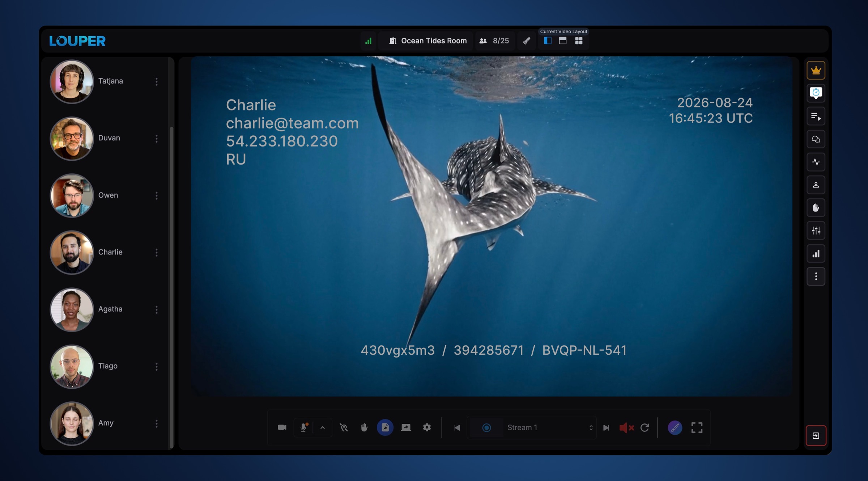This screenshot has width=868, height=481.
Task: Open settings gear in bottom toolbar
Action: (427, 427)
